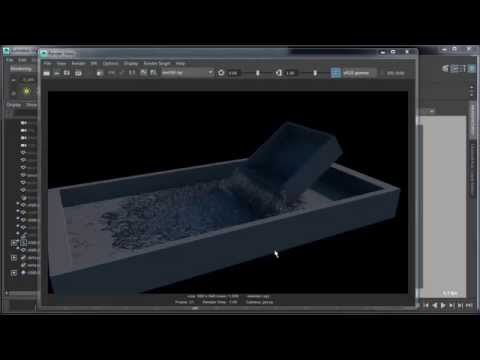This screenshot has width=480, height=360.
Task: Expand the last collapsed Outliner node
Action: 14,273
